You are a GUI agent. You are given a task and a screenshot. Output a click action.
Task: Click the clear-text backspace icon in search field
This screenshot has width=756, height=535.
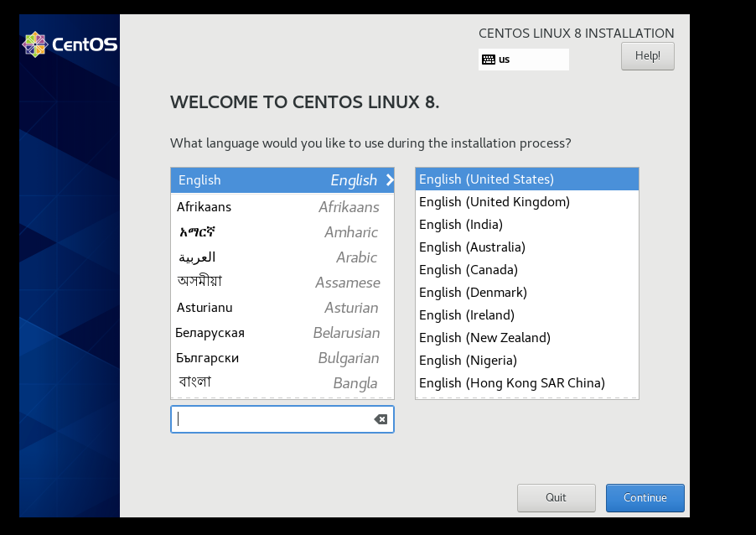pos(381,418)
